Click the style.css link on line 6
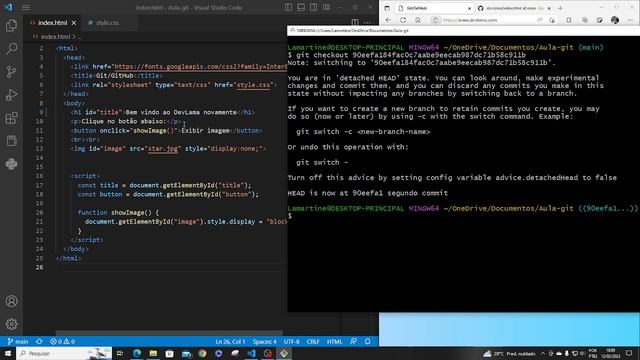This screenshot has width=640, height=360. click(253, 85)
